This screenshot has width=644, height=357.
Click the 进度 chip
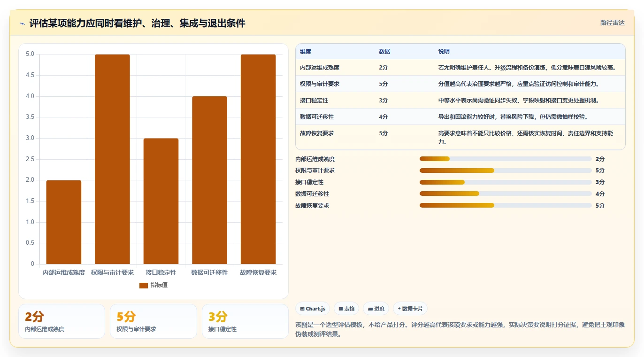[x=376, y=309]
